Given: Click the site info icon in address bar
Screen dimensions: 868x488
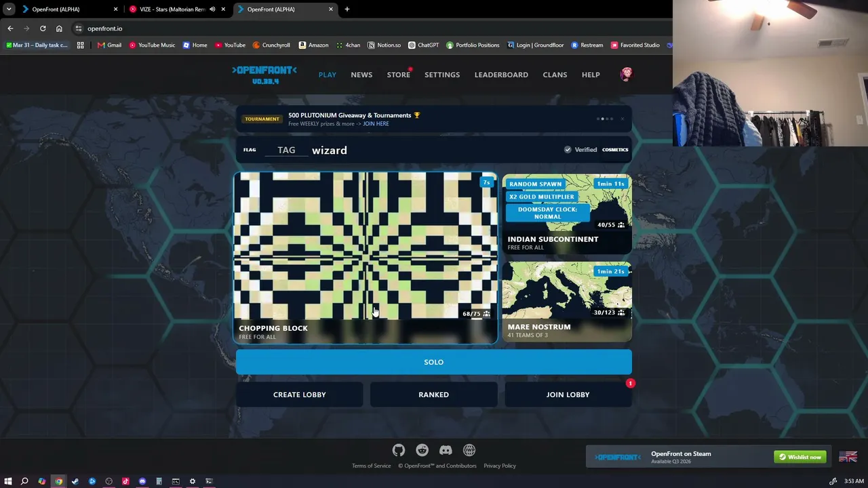Looking at the screenshot, I should click(79, 28).
